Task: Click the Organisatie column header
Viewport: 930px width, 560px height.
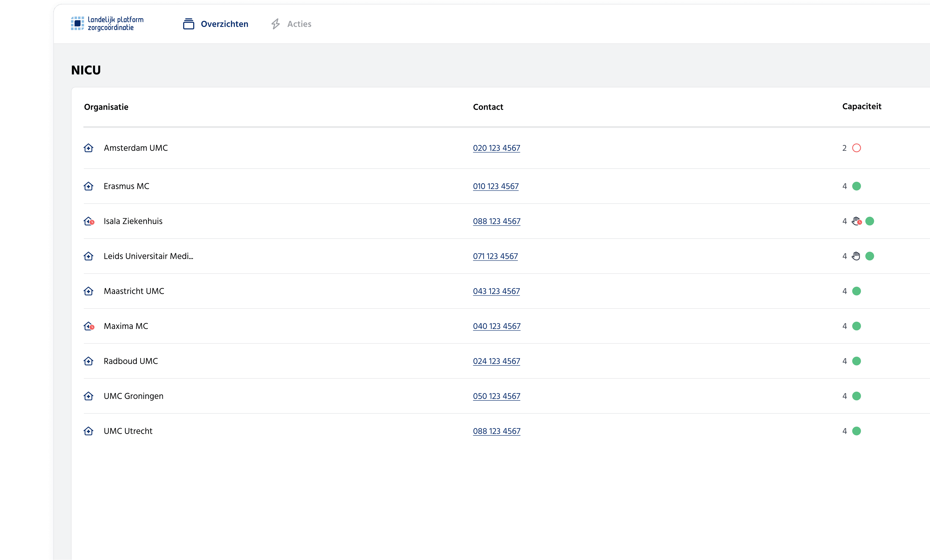Action: pos(106,107)
